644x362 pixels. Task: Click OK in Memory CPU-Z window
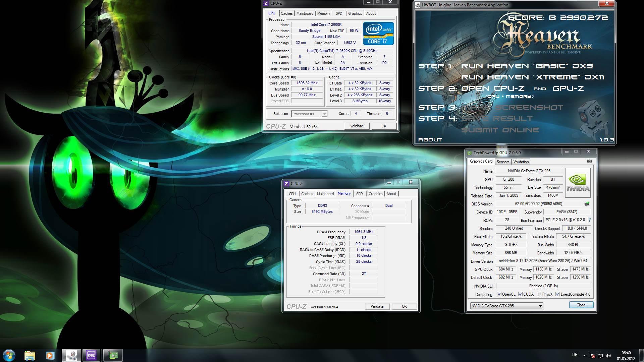coord(404,306)
